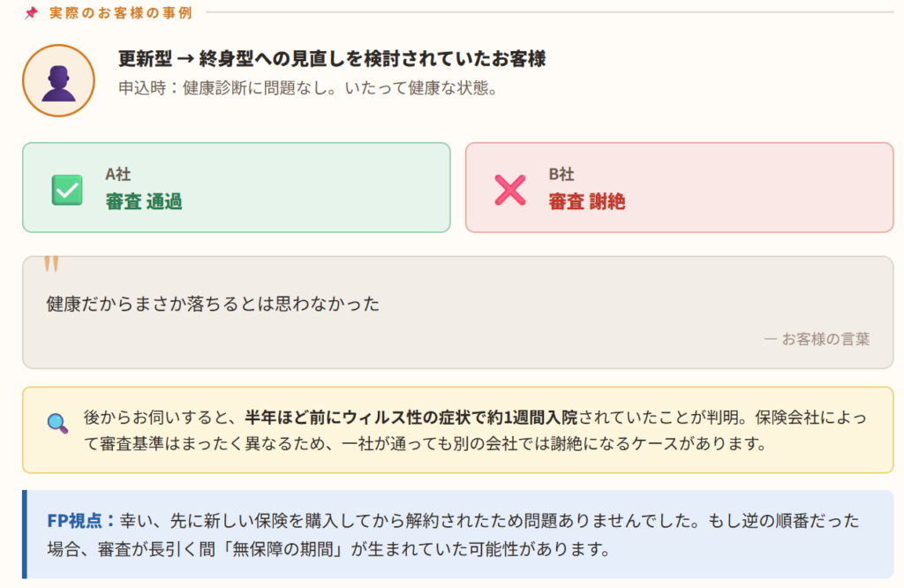Click the B社 company label
The height and width of the screenshot is (588, 904).
561,175
